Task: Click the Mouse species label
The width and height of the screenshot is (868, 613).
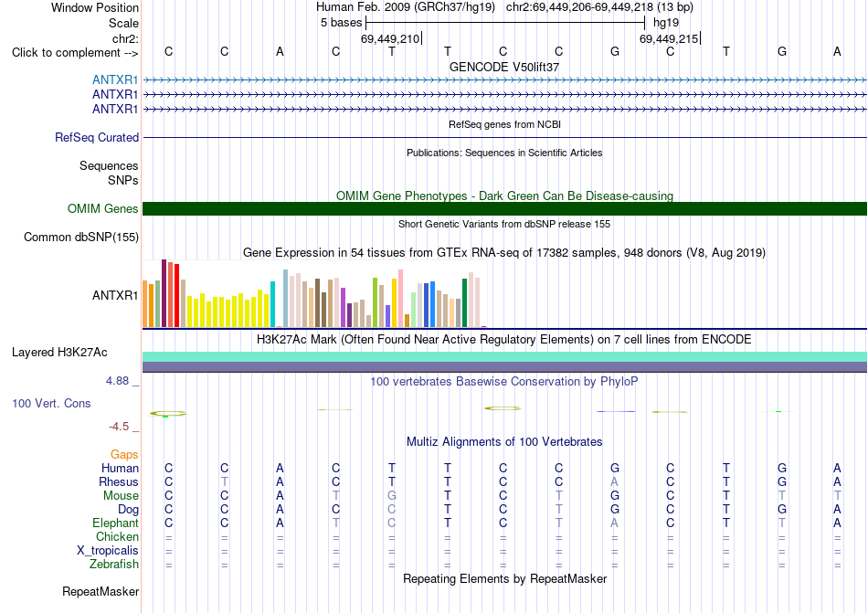Action: point(121,496)
